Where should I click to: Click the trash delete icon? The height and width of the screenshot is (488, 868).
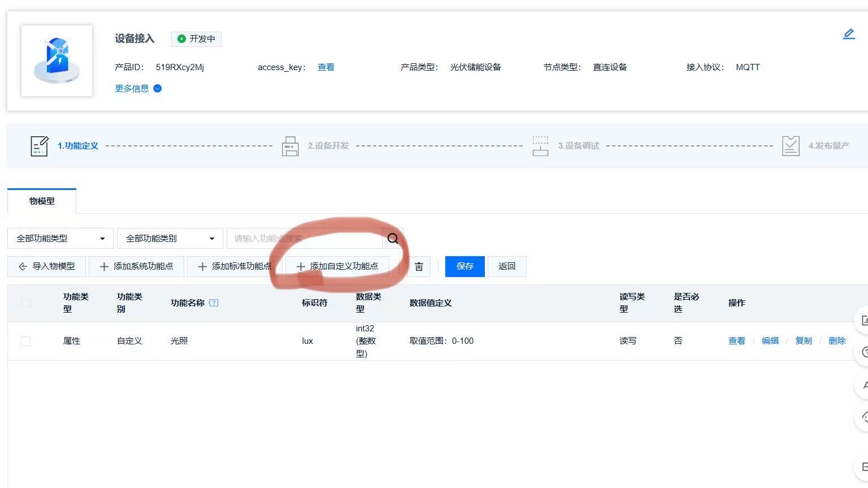coord(419,266)
